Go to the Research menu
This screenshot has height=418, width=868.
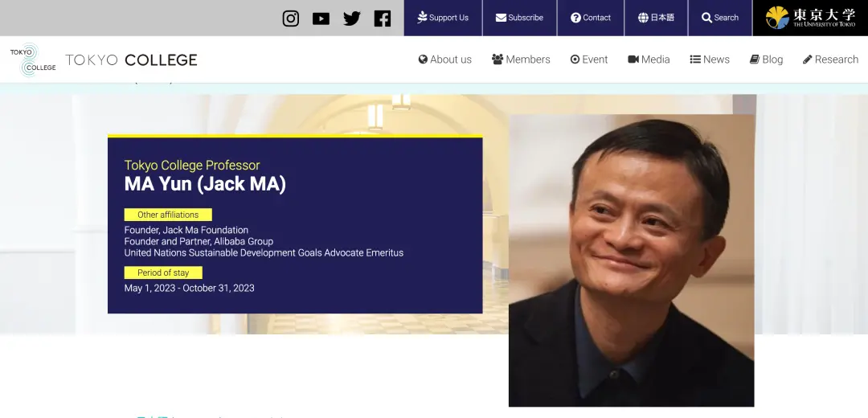[x=830, y=59]
